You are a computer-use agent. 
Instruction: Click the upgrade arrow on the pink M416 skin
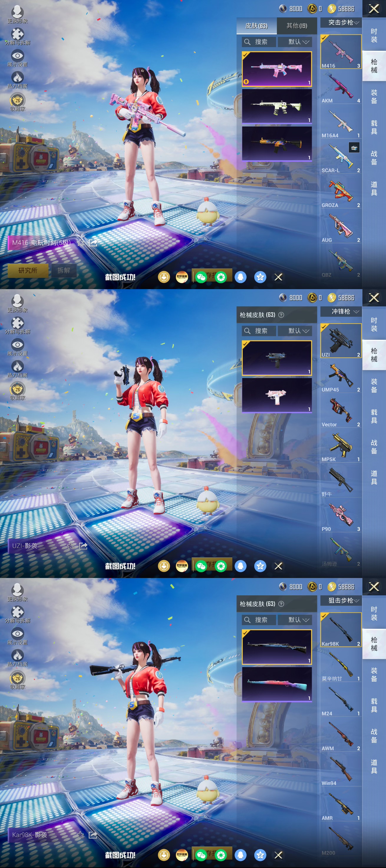pyautogui.click(x=246, y=82)
